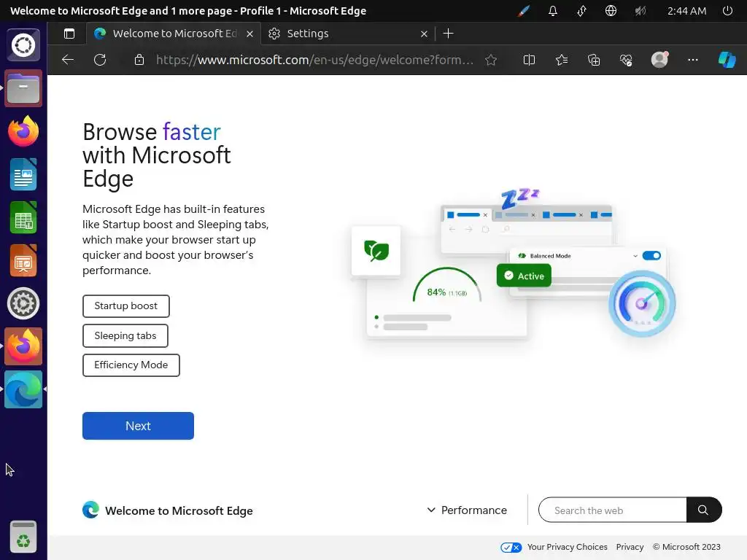Expand the Performance dropdown
The image size is (747, 560).
coord(468,510)
